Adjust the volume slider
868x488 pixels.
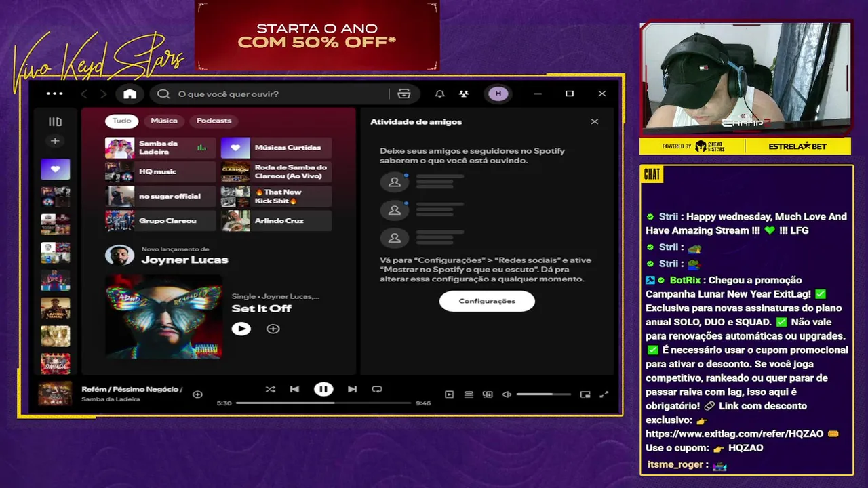[543, 394]
